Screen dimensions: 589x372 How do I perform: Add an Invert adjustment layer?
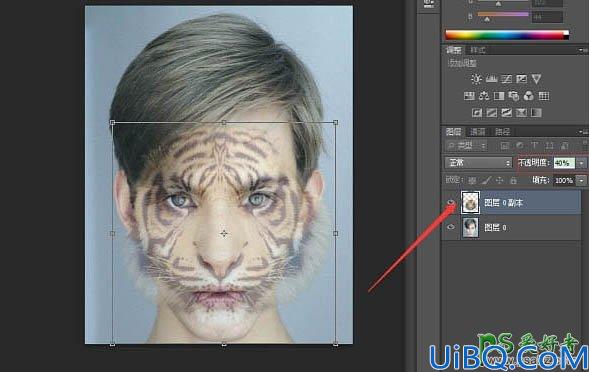coord(477,113)
